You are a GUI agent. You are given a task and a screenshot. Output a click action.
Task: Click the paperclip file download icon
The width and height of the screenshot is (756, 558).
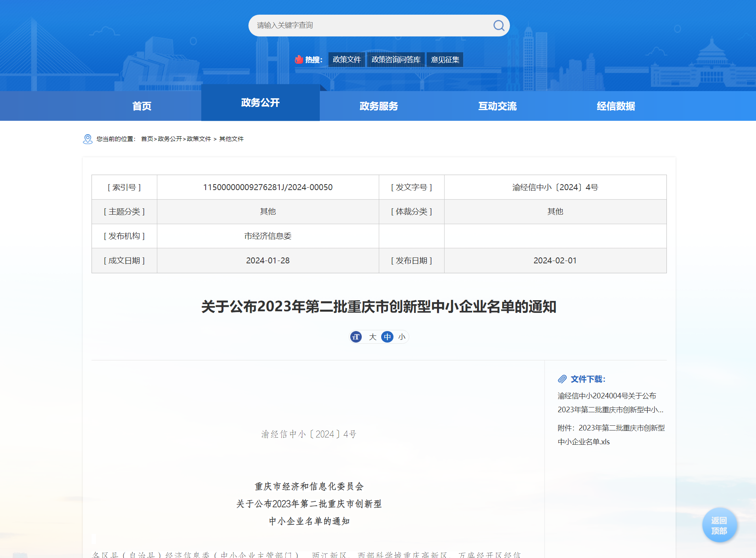(x=562, y=379)
